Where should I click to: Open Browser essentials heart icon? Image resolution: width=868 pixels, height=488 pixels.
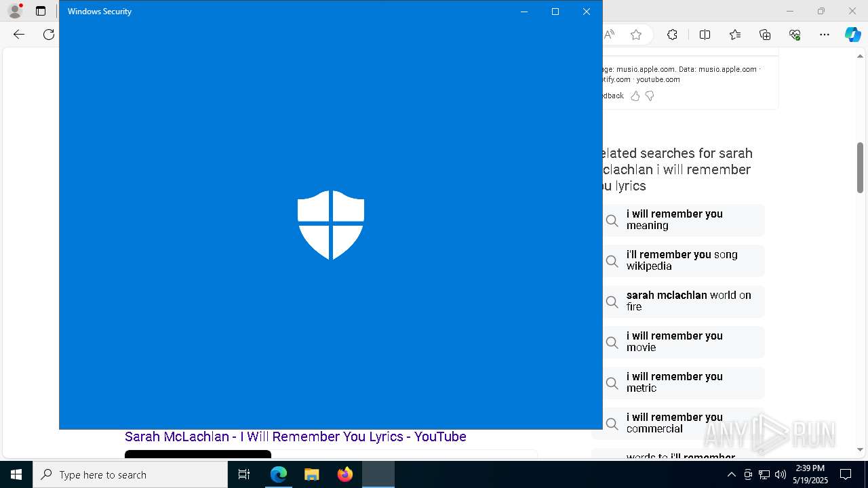tap(795, 35)
